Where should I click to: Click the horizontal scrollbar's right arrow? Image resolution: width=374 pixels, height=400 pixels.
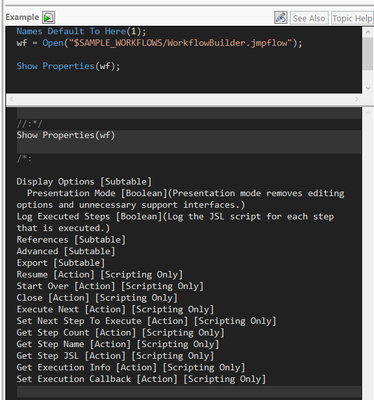357,99
